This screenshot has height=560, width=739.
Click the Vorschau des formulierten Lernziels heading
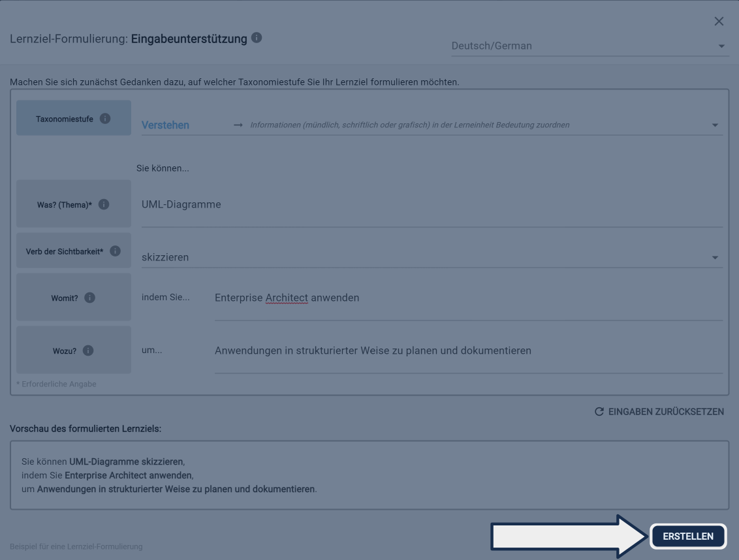(86, 429)
